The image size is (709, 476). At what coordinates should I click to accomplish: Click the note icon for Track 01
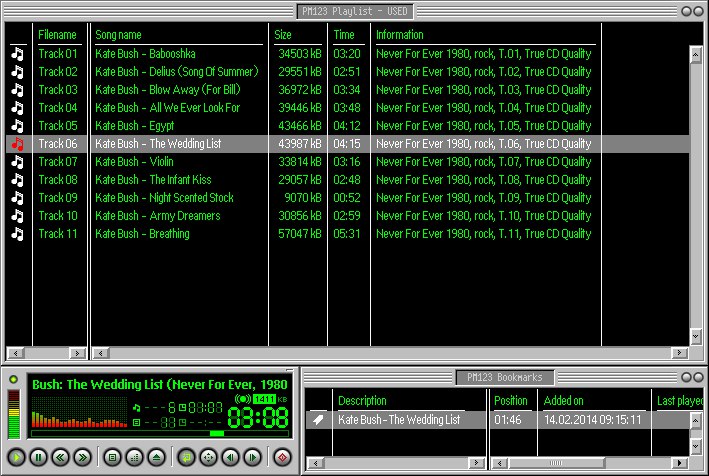tap(17, 54)
